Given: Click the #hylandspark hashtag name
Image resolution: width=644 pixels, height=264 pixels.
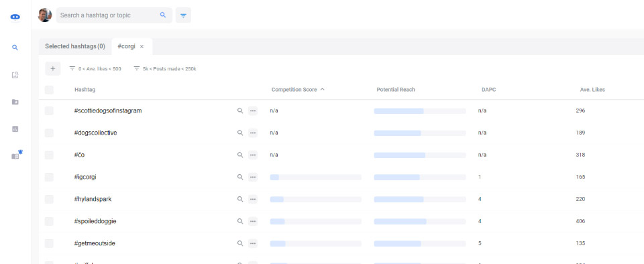Looking at the screenshot, I should (x=93, y=199).
